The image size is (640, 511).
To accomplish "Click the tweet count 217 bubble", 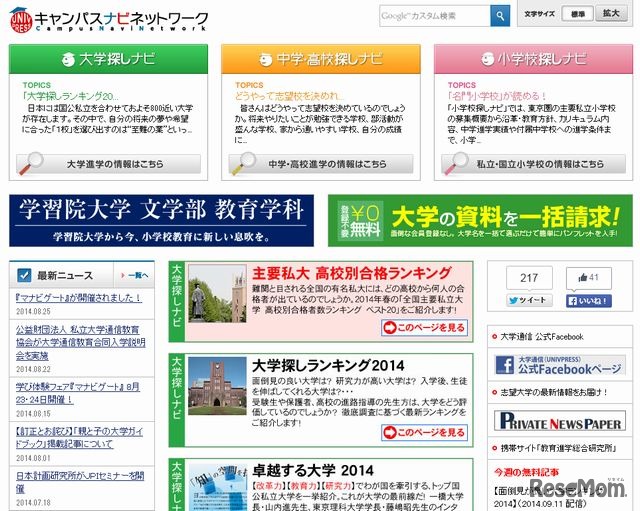I will pos(529,278).
